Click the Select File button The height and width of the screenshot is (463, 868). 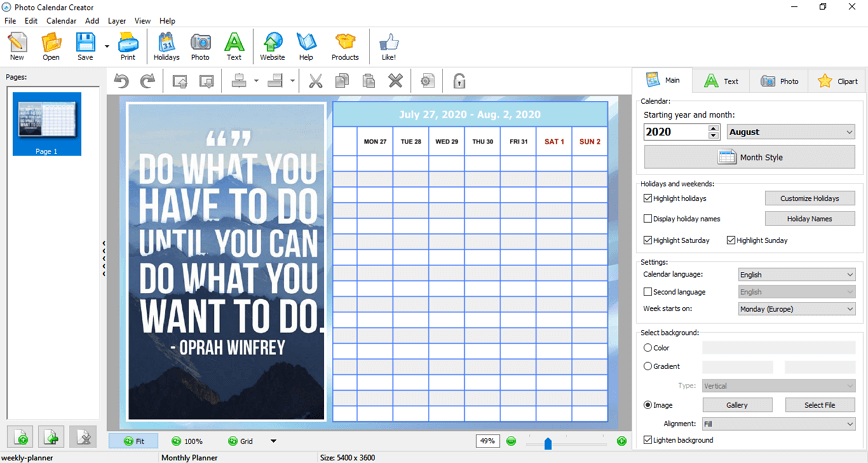820,405
